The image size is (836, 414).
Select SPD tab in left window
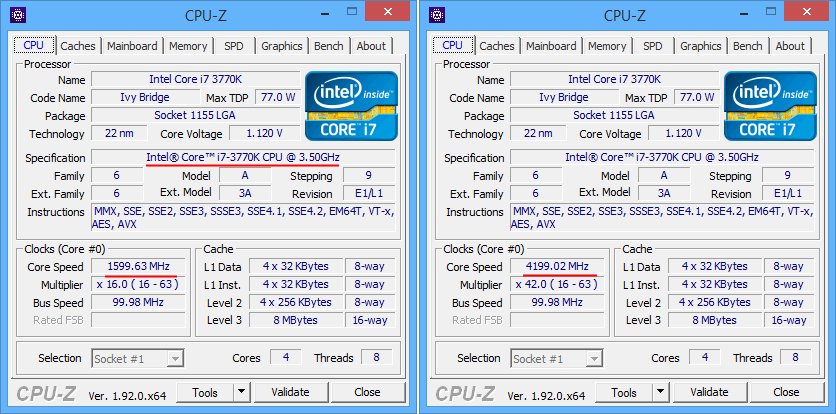234,46
